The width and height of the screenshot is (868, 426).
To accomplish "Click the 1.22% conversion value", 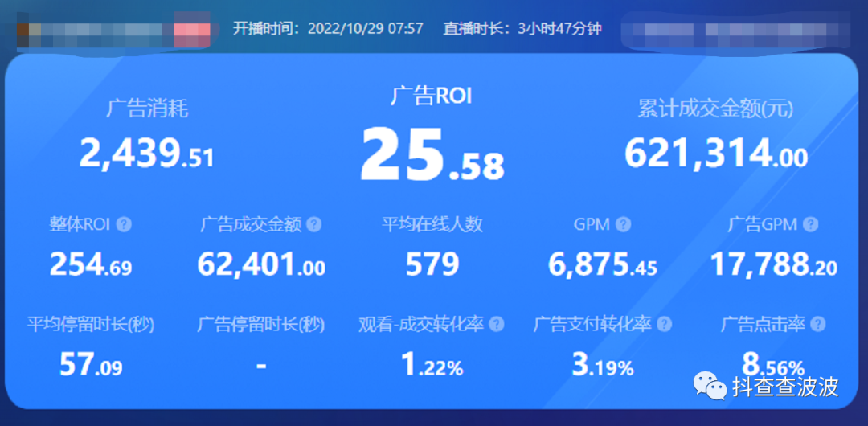I will tap(432, 366).
